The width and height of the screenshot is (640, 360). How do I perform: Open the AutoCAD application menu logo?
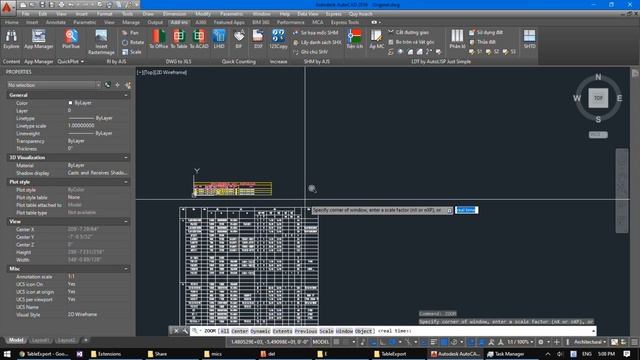pos(7,8)
